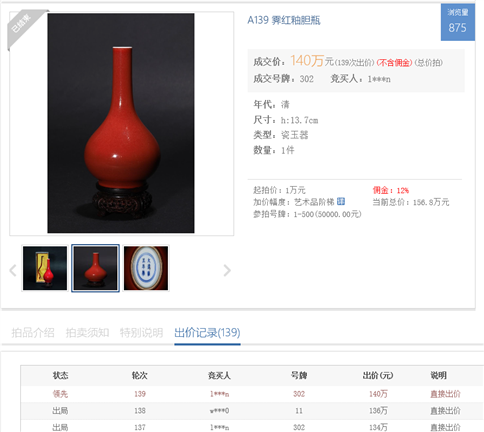484x432 pixels.
Task: Click the 出价(元) column header
Action: tap(378, 376)
